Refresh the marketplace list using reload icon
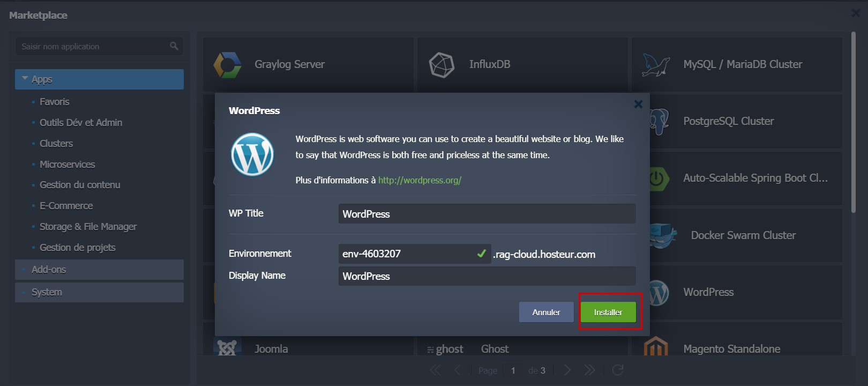 tap(618, 370)
